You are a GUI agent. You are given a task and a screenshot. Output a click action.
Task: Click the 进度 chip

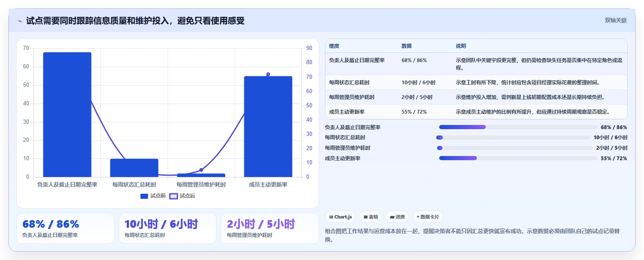click(397, 217)
